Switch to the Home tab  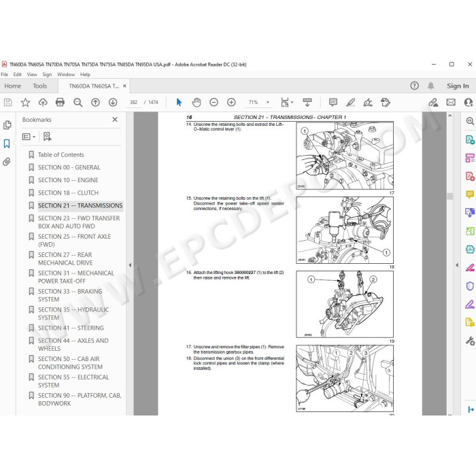13,86
